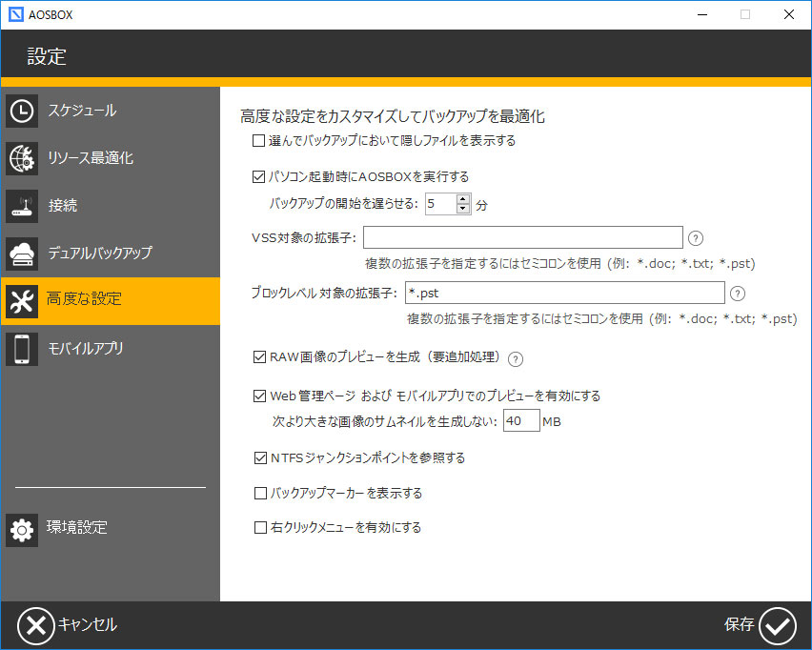
Task: Open help for ブロックレベル対象の拡張子
Action: point(738,294)
